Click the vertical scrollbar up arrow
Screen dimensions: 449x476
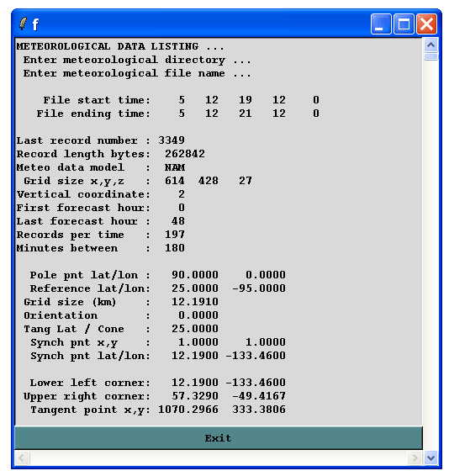[x=431, y=45]
